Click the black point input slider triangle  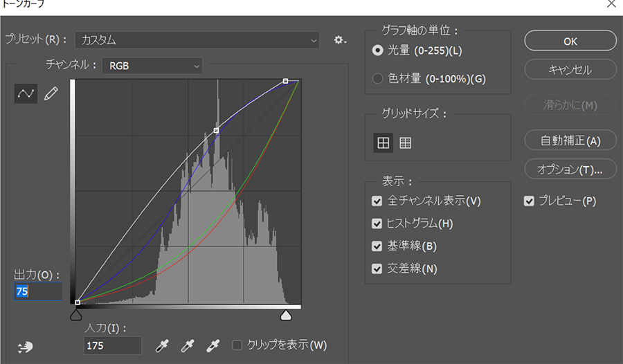click(76, 315)
